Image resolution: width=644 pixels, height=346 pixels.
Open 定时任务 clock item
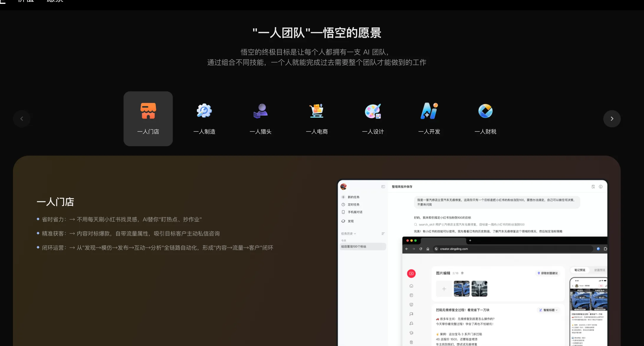pos(351,205)
